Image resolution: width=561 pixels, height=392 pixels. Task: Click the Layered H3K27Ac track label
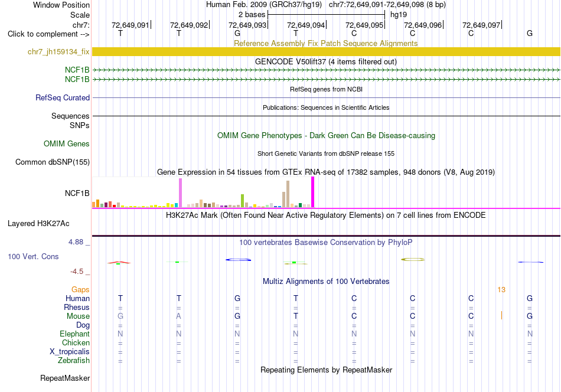click(x=38, y=224)
